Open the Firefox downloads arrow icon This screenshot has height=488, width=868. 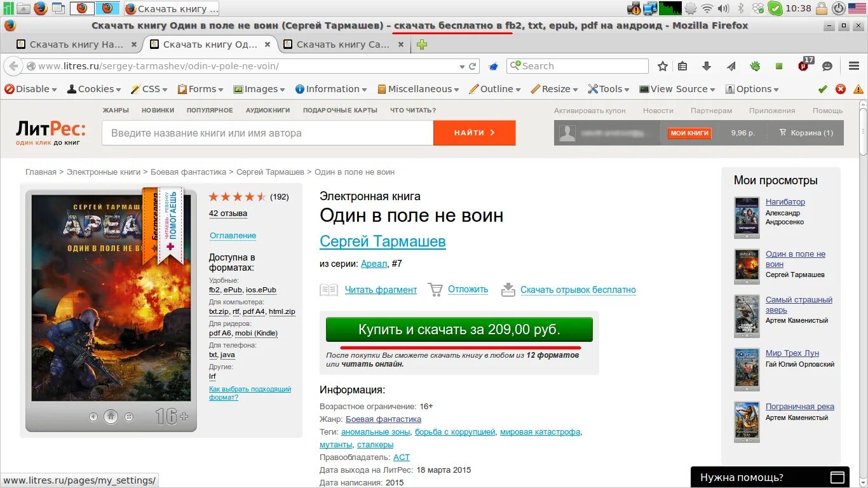(x=707, y=66)
